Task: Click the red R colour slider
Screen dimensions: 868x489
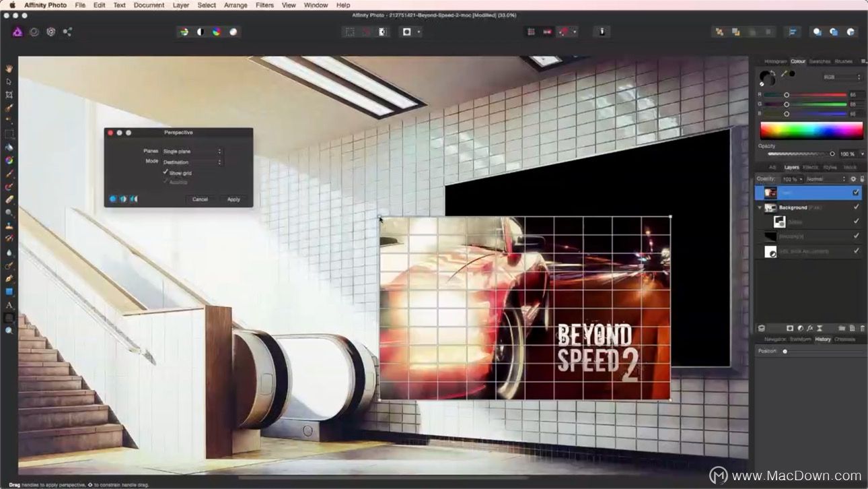Action: click(805, 95)
